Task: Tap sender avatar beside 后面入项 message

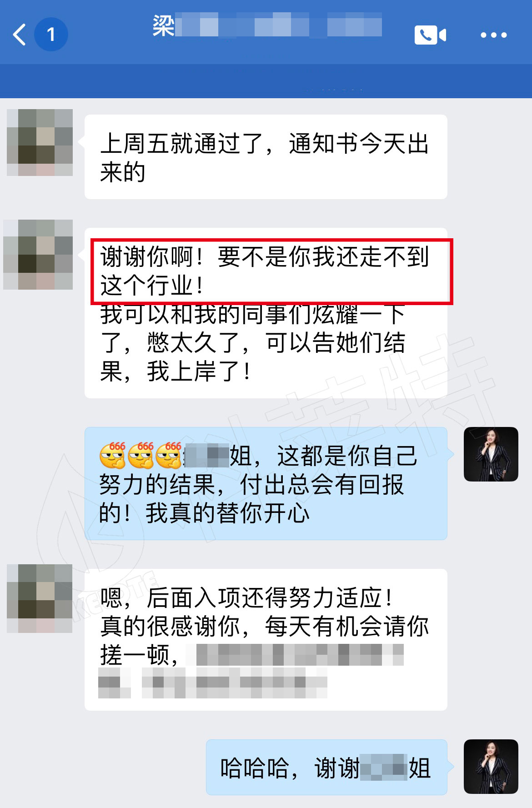Action: tap(40, 598)
